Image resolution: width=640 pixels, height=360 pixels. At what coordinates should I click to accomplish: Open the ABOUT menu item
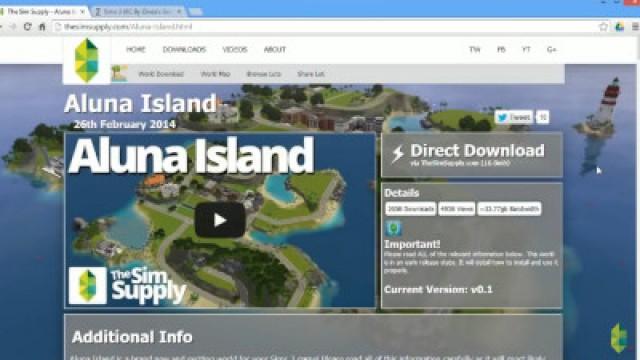275,49
